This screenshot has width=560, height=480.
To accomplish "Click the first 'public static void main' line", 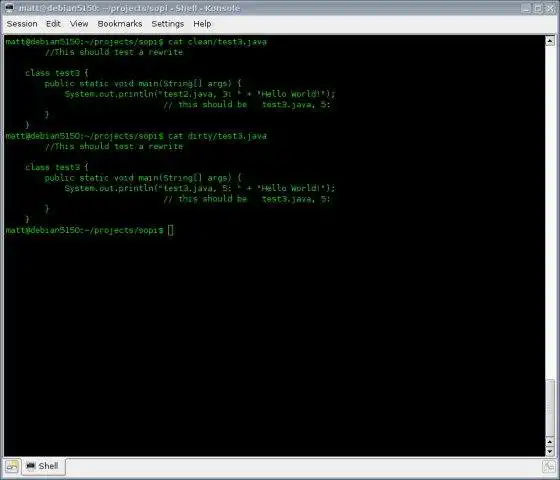I will coord(143,84).
